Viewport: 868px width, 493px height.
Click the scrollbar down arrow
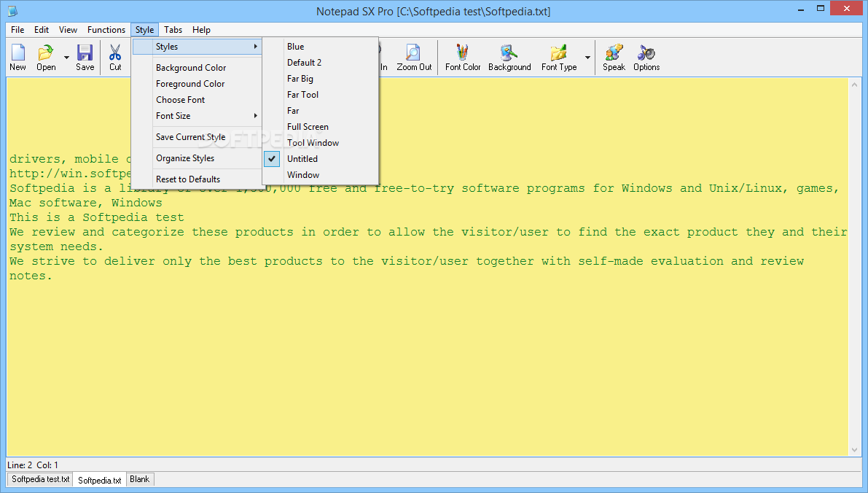[x=854, y=450]
